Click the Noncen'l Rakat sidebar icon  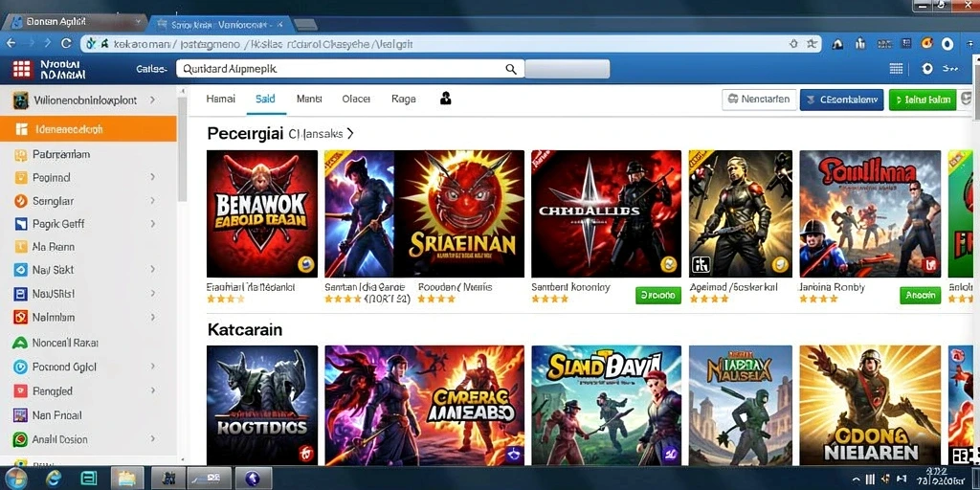(x=21, y=343)
